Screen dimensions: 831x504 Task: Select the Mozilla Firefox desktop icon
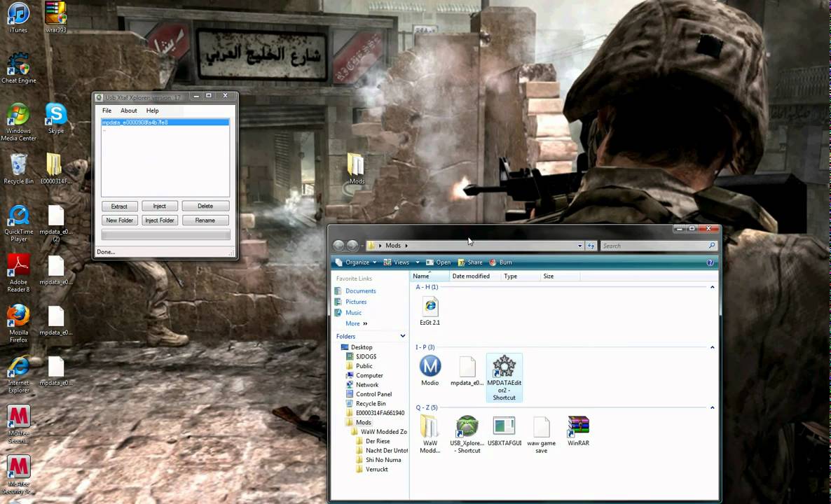click(18, 323)
